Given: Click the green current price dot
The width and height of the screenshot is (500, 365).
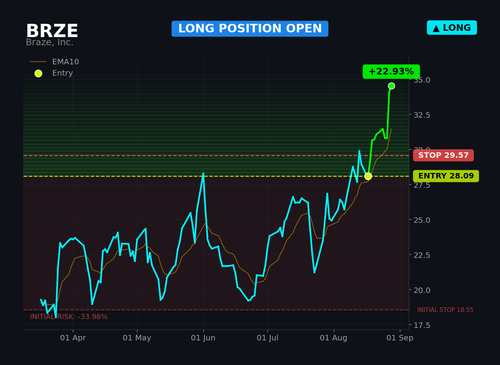Looking at the screenshot, I should pos(391,86).
